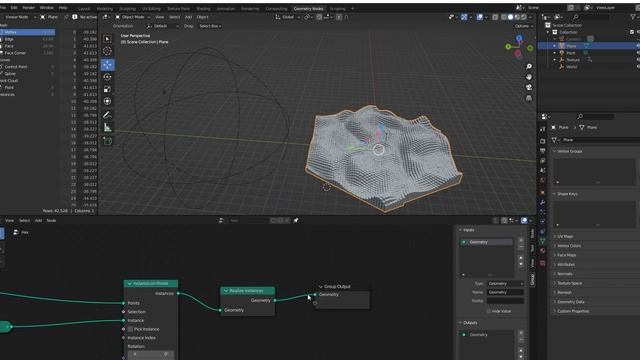Select the Measure tool
The image size is (640, 360).
coord(107,128)
